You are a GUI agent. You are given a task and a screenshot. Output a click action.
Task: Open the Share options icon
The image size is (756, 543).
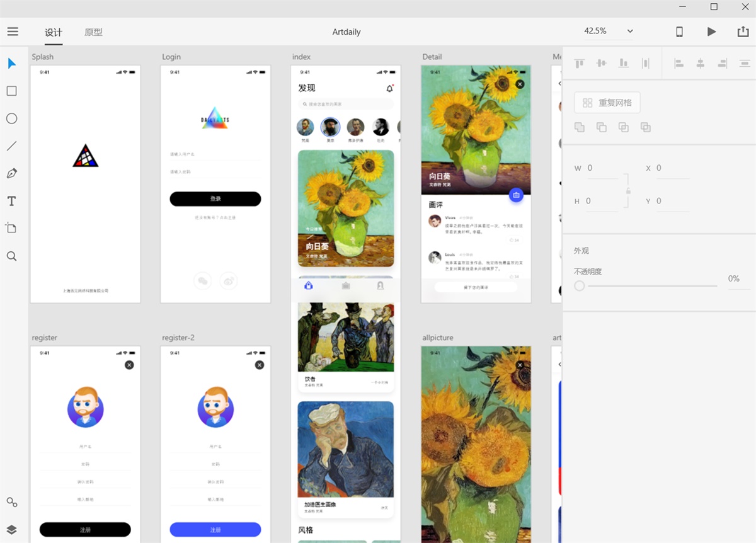pyautogui.click(x=743, y=31)
